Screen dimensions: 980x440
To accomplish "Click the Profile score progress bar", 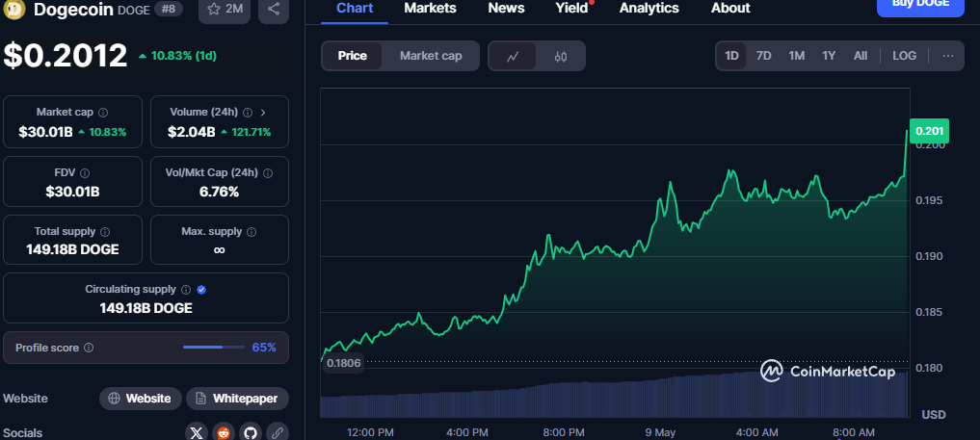I will (x=213, y=347).
